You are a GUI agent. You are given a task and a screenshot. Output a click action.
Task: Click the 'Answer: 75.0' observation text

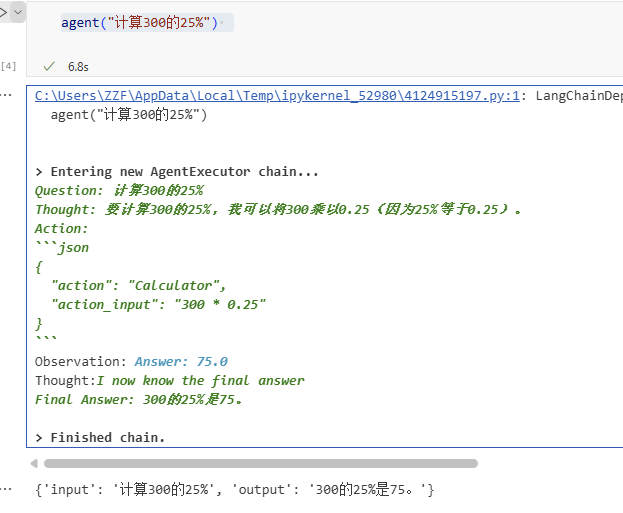[181, 362]
